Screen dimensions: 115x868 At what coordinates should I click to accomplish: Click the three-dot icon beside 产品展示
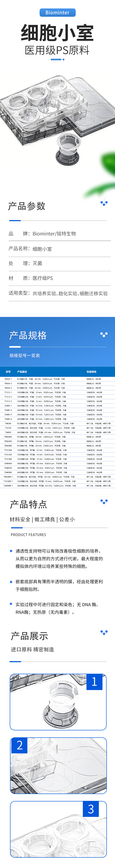(104, 633)
